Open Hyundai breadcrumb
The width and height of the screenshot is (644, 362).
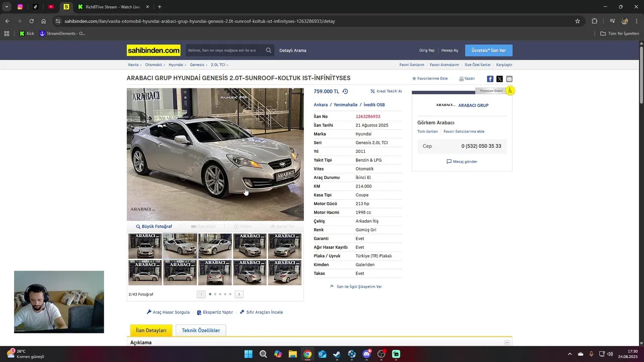coord(176,65)
